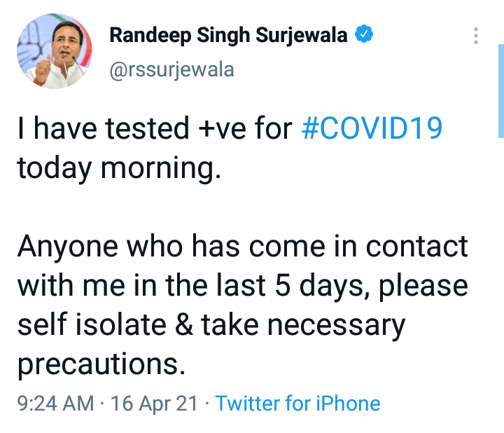504x433 pixels.
Task: Click the 16 Apr 21 date
Action: (x=154, y=404)
